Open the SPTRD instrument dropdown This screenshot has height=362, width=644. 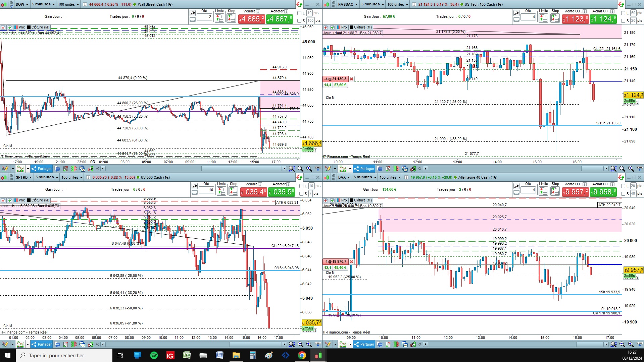(x=23, y=177)
